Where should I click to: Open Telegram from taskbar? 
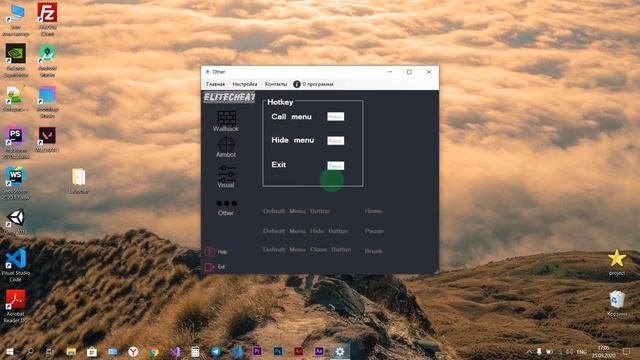(216, 351)
